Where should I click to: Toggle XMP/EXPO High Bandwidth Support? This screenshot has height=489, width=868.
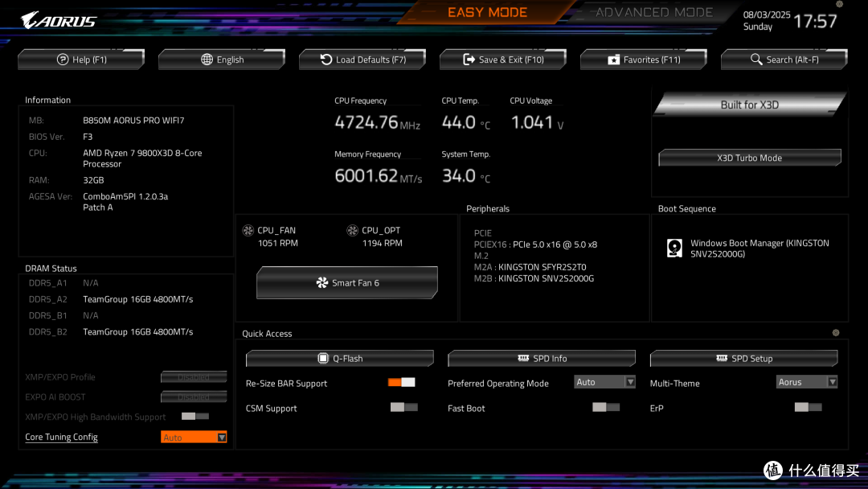(195, 416)
